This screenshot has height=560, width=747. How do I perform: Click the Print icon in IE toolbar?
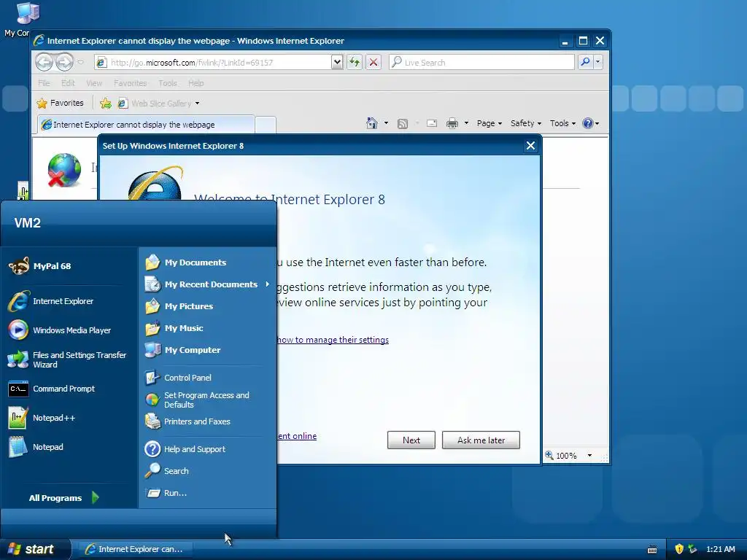click(x=452, y=124)
